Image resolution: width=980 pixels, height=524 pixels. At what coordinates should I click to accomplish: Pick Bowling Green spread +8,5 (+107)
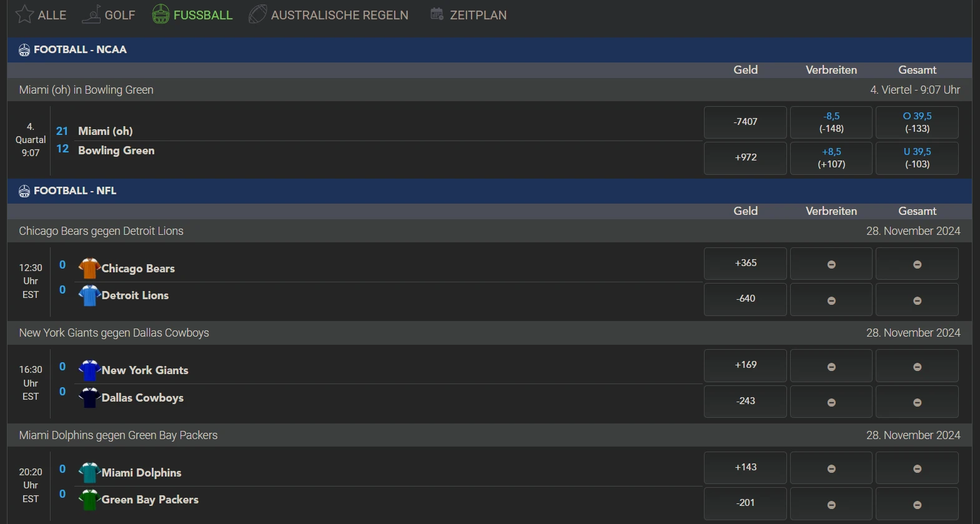(831, 157)
